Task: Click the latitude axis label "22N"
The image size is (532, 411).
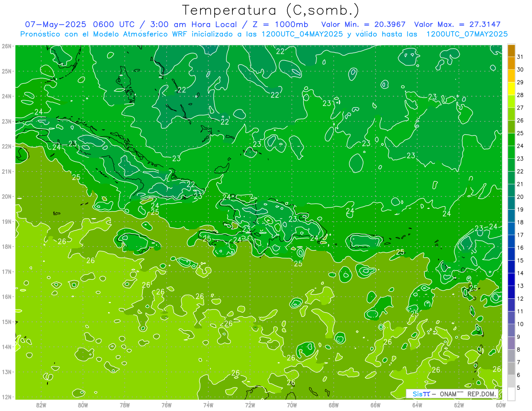Action: [7, 146]
